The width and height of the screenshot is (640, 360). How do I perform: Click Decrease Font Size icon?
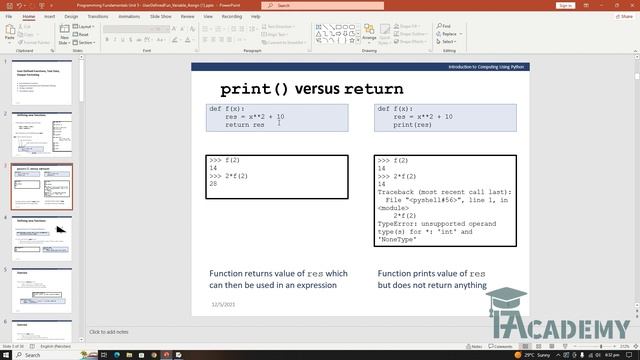click(x=182, y=29)
